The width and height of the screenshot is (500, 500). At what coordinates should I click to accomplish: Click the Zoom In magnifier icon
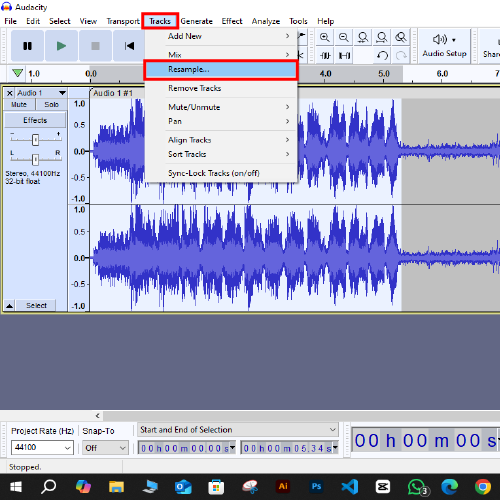(325, 37)
